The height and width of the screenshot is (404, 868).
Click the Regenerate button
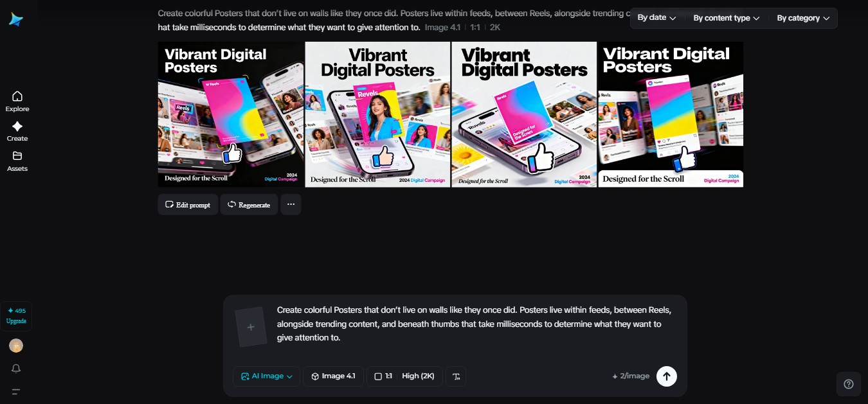[x=249, y=204]
